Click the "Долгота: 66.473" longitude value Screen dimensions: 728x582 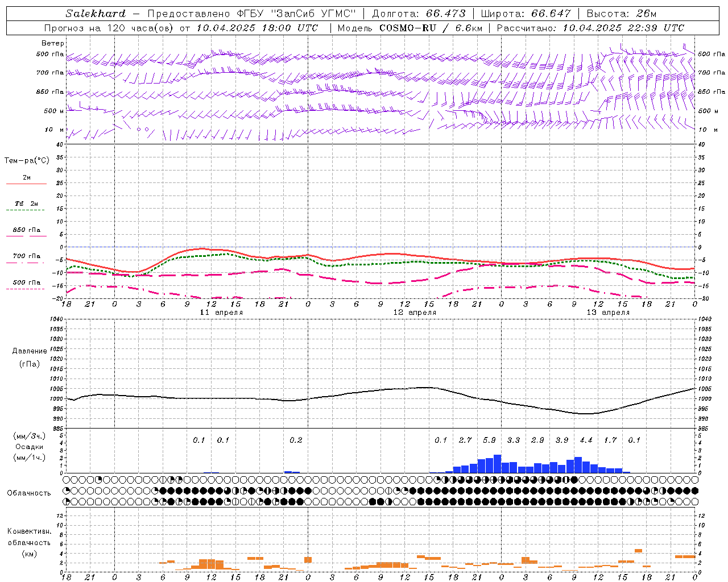pyautogui.click(x=419, y=14)
